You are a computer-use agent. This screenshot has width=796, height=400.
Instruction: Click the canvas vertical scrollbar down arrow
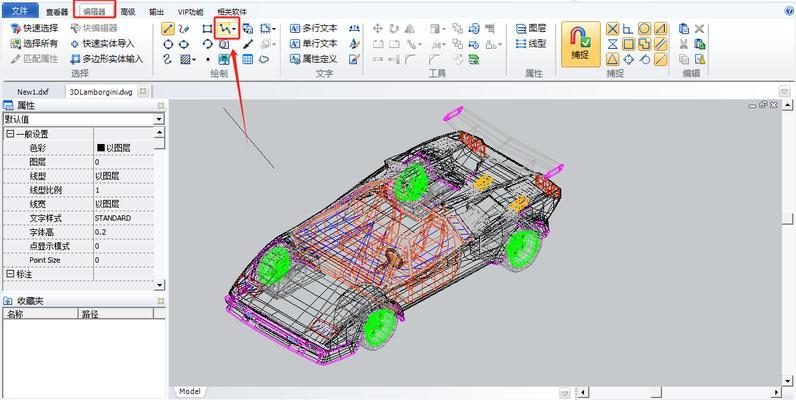[x=787, y=380]
